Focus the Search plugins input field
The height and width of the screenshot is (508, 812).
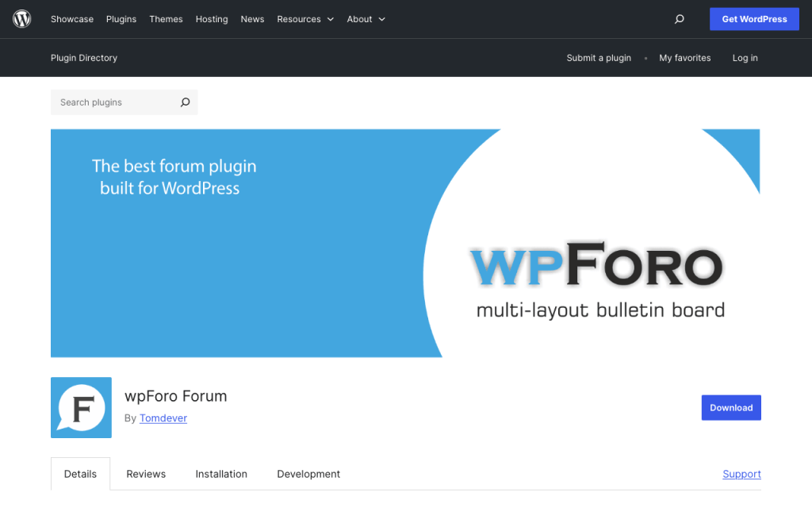coord(124,102)
